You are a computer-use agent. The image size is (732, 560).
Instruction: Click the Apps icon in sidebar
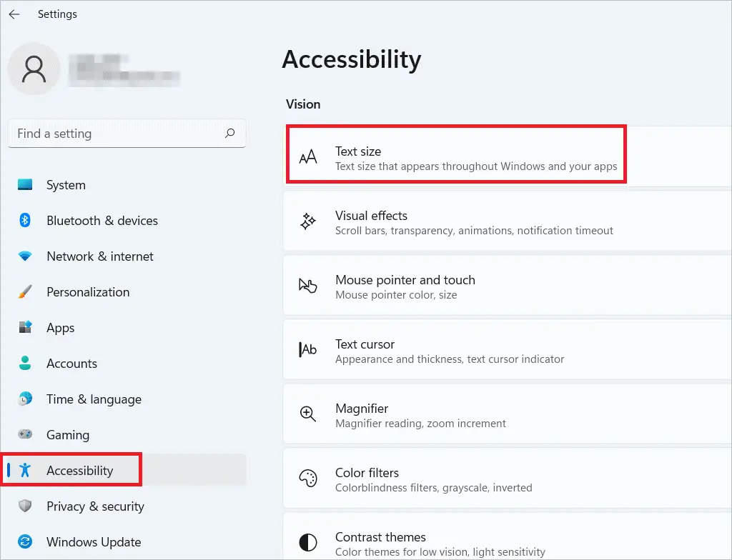pyautogui.click(x=25, y=327)
